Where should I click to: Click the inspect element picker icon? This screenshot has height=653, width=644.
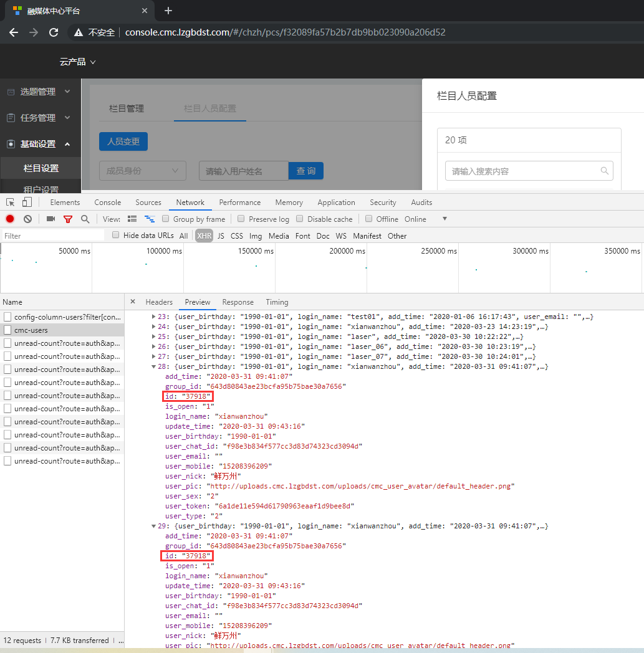[x=11, y=203]
